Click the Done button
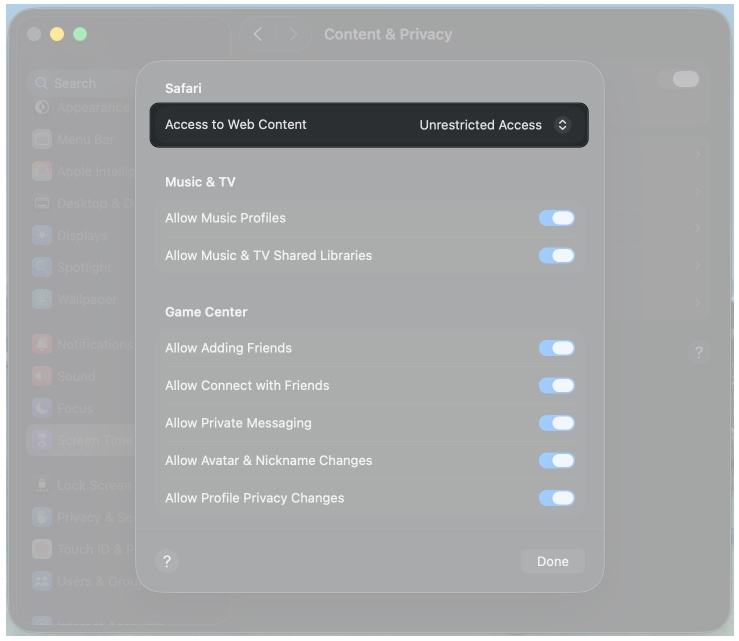The width and height of the screenshot is (739, 641). (x=552, y=561)
